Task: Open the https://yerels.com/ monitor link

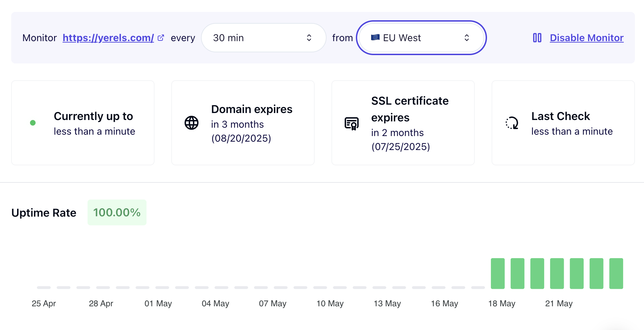Action: [x=108, y=38]
